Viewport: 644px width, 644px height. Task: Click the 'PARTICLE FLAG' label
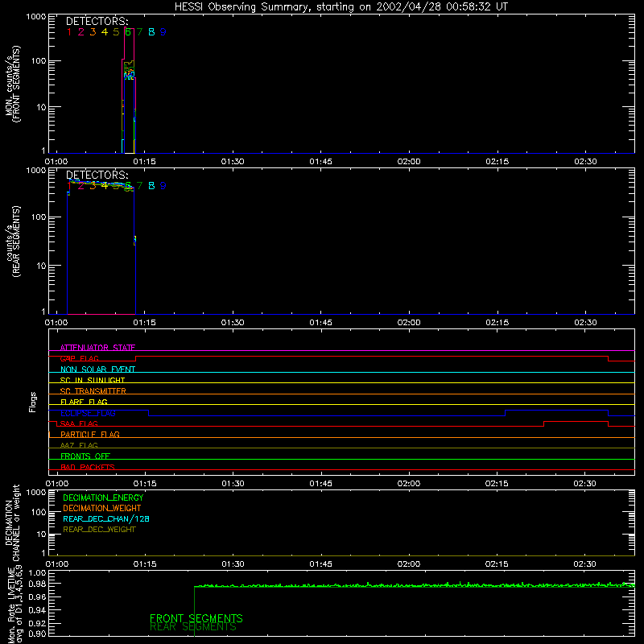tap(90, 434)
